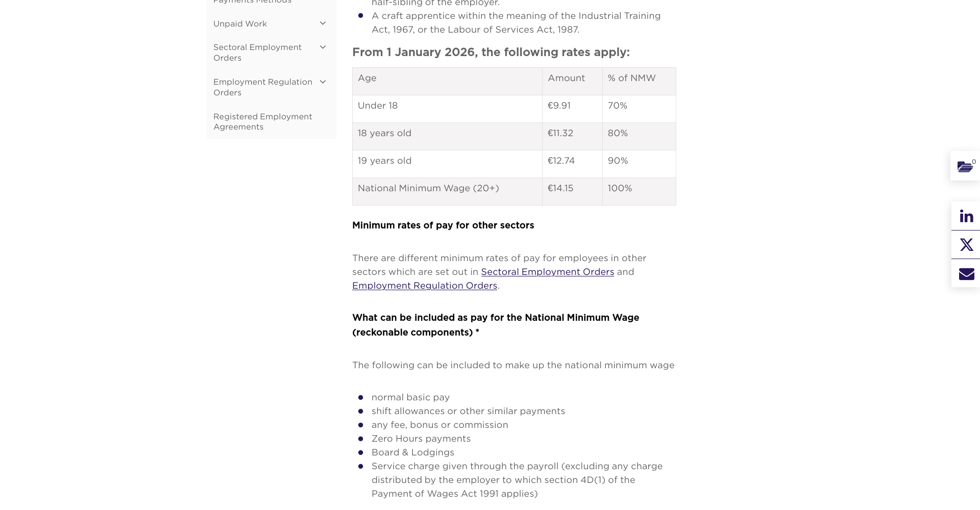Follow the Sectoral Employment Orders text link
This screenshot has width=980, height=510.
click(x=547, y=272)
